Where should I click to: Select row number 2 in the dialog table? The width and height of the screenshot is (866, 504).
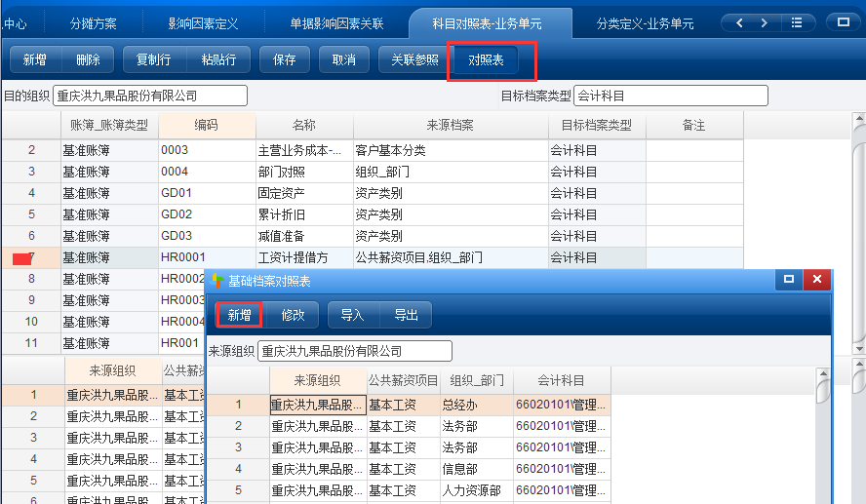coord(238,426)
